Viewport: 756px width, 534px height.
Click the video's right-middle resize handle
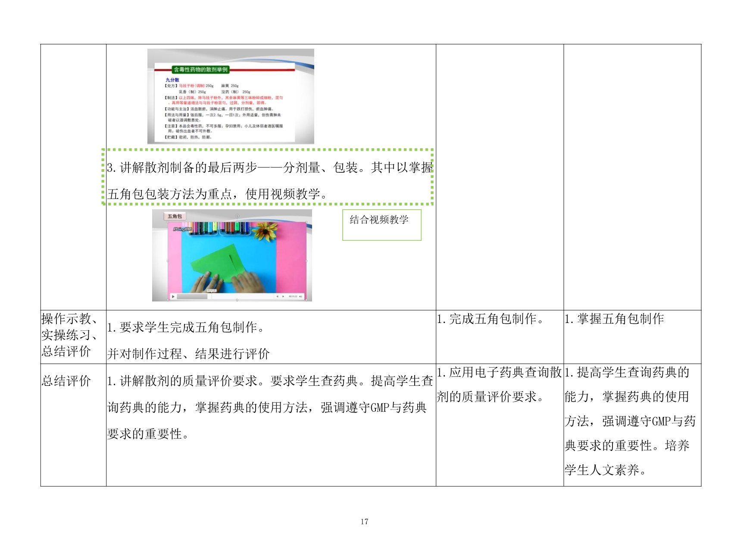pos(306,261)
